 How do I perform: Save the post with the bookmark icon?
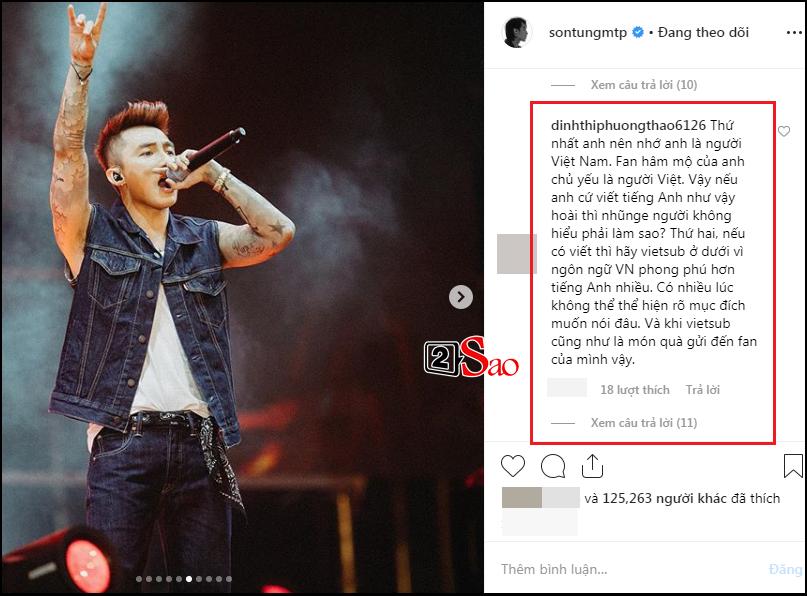793,465
